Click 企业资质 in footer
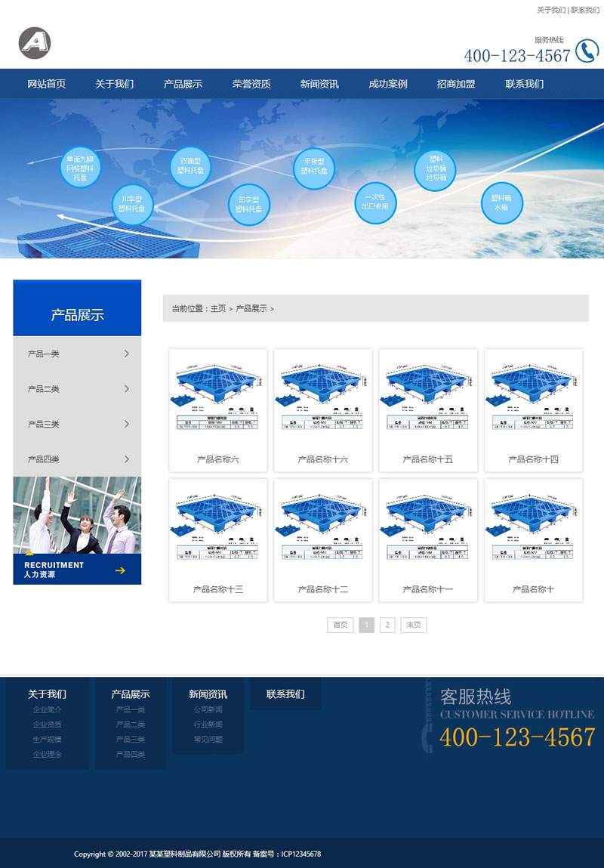 [x=47, y=724]
